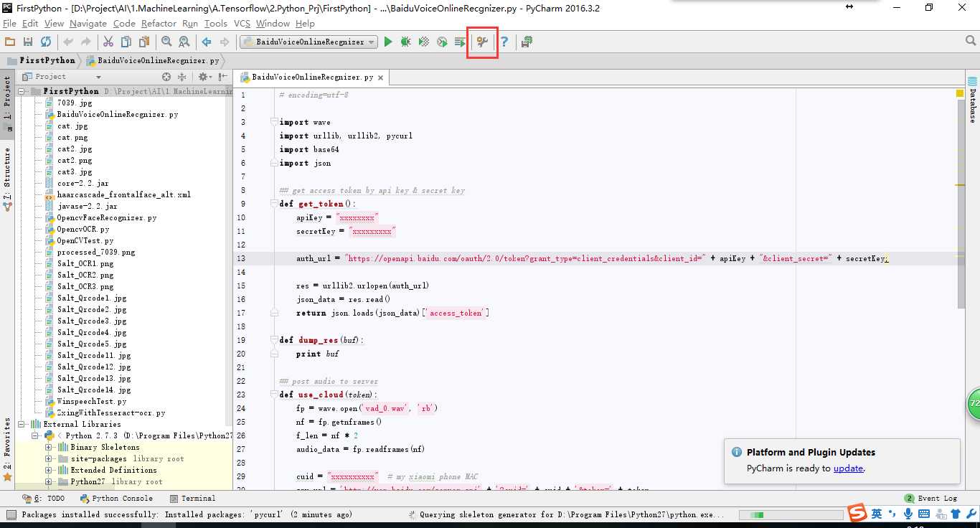The height and width of the screenshot is (528, 980).
Task: Click the Sogou input method S icon
Action: pyautogui.click(x=857, y=513)
